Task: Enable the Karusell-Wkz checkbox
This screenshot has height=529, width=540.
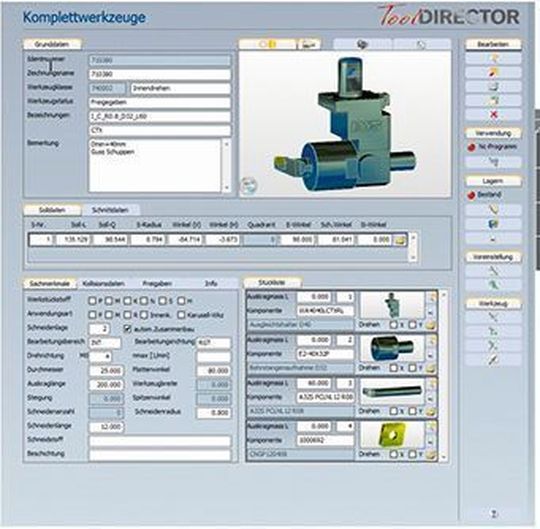Action: (181, 315)
